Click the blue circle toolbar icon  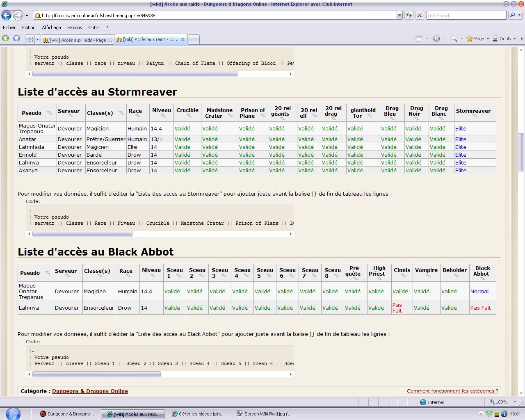click(16, 39)
